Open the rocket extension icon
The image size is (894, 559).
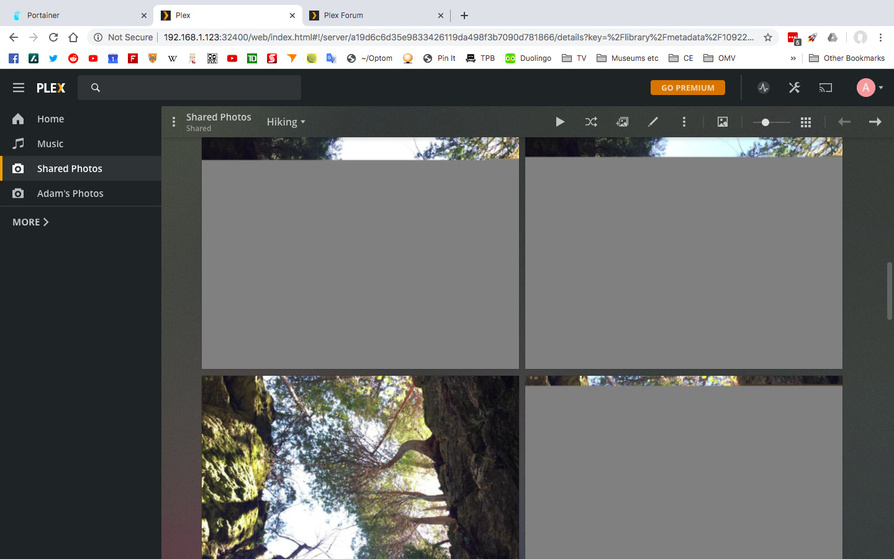[812, 37]
